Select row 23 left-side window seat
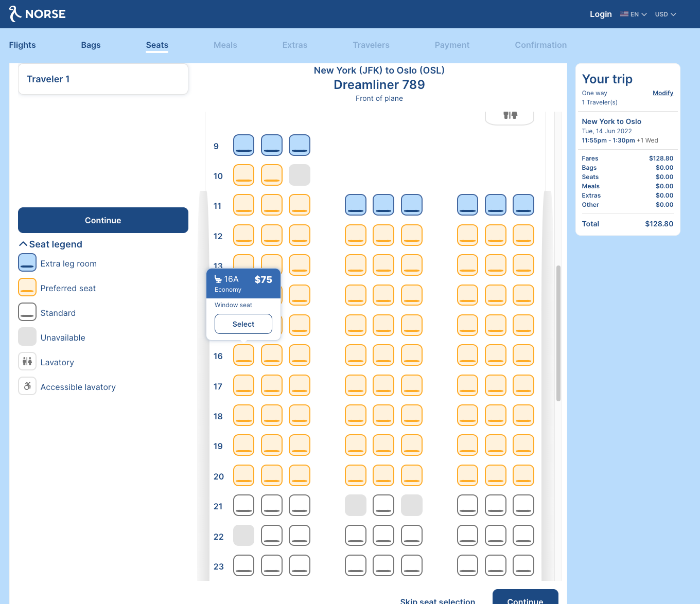 [x=244, y=565]
